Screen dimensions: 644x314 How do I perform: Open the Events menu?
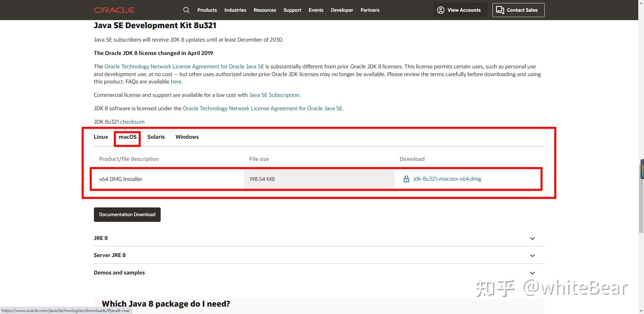316,10
